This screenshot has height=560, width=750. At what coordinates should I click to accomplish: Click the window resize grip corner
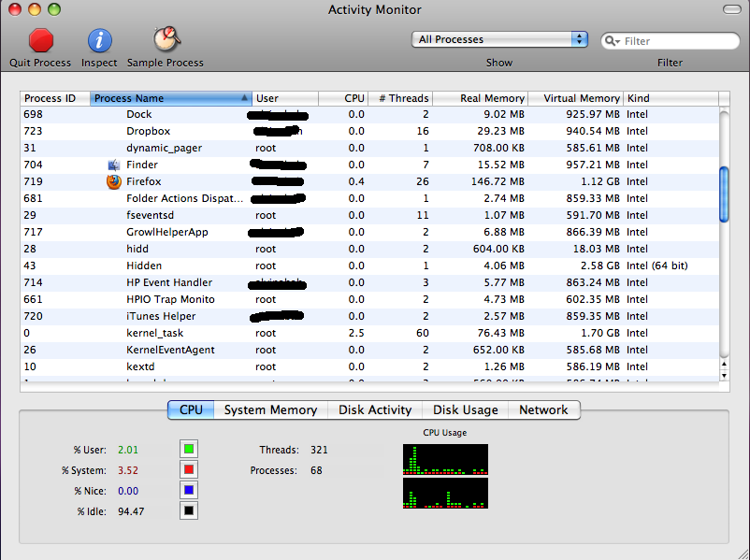743,553
